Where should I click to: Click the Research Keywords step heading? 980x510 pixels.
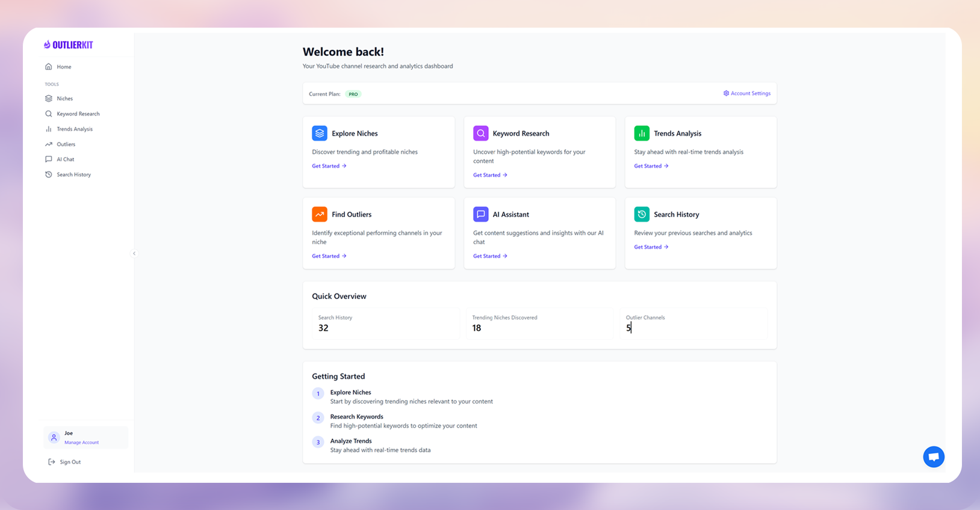(x=357, y=417)
